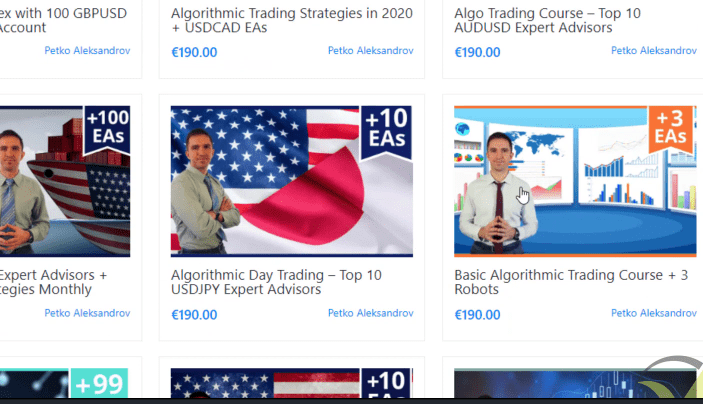Click the +10 EAs badge on bottom-row flag thumbnail
The width and height of the screenshot is (703, 404).
click(386, 383)
